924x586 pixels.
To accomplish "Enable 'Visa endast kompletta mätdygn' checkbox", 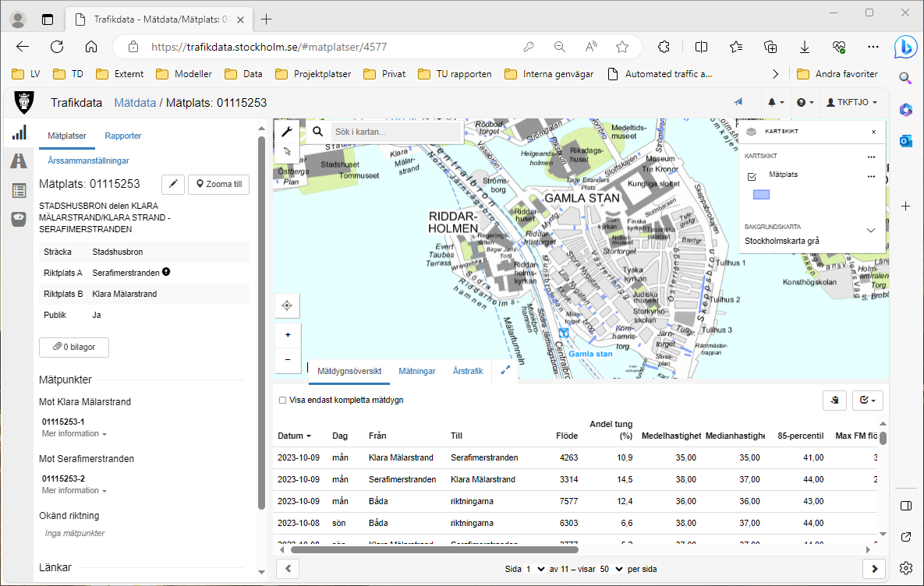I will [x=283, y=400].
